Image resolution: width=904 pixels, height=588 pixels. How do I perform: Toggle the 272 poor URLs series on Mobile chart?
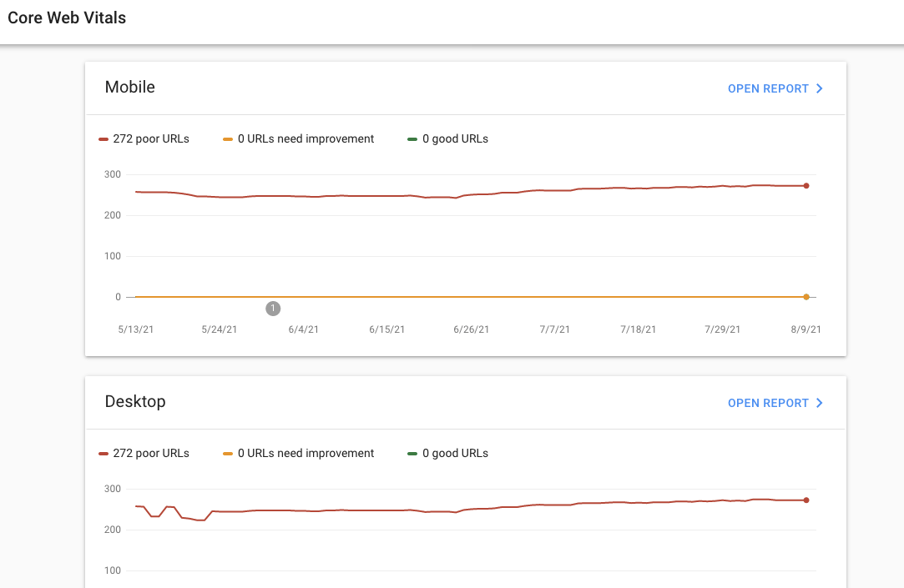tap(144, 138)
